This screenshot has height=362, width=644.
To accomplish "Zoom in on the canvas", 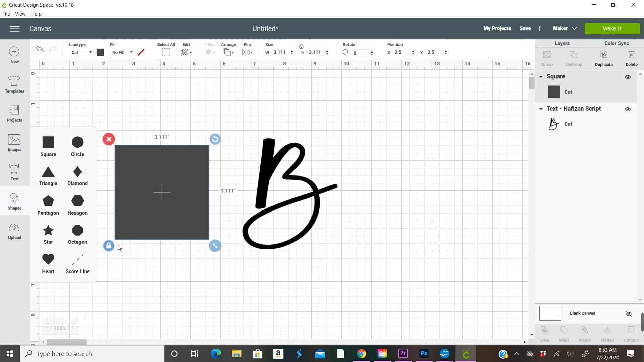I will coord(73,328).
